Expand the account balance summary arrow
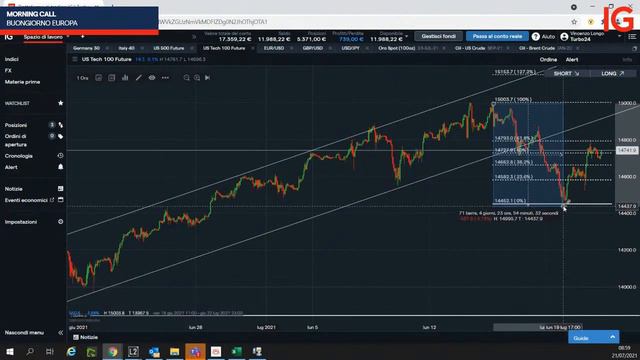Screen dimensions: 640x360 tap(407, 36)
